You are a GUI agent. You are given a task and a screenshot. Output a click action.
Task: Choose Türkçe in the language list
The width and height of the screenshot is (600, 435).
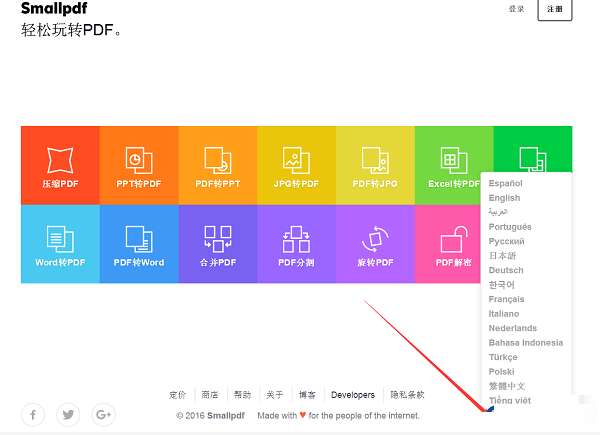[503, 357]
